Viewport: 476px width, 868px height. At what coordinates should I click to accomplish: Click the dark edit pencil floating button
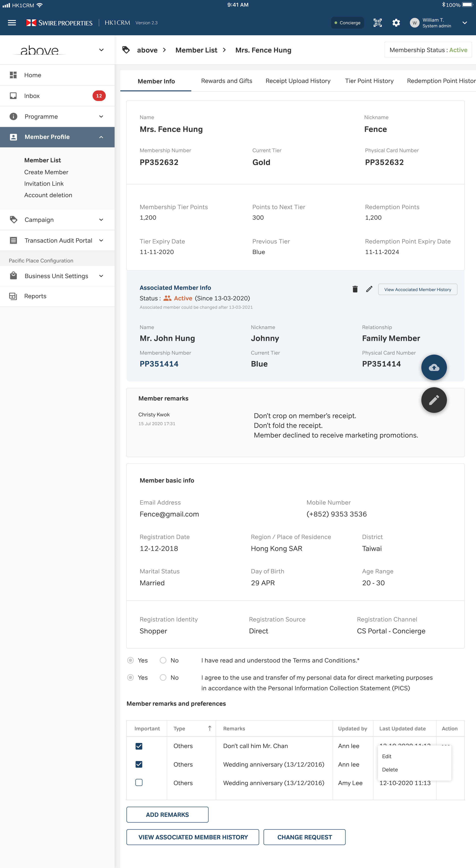434,400
